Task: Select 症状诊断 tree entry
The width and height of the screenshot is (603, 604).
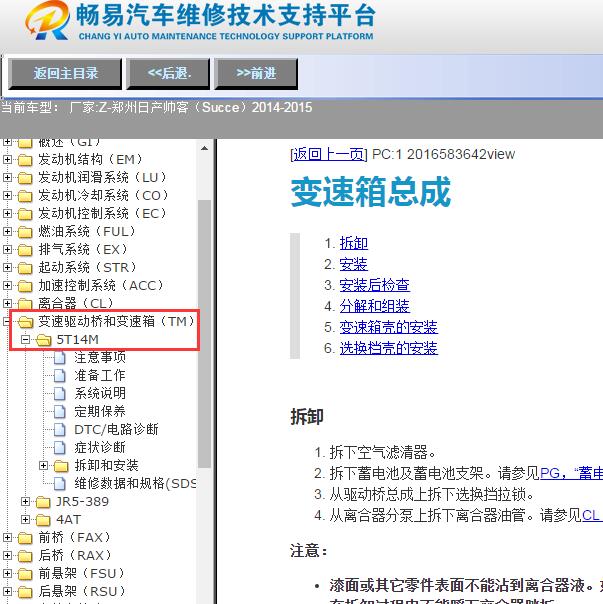Action: tap(100, 447)
